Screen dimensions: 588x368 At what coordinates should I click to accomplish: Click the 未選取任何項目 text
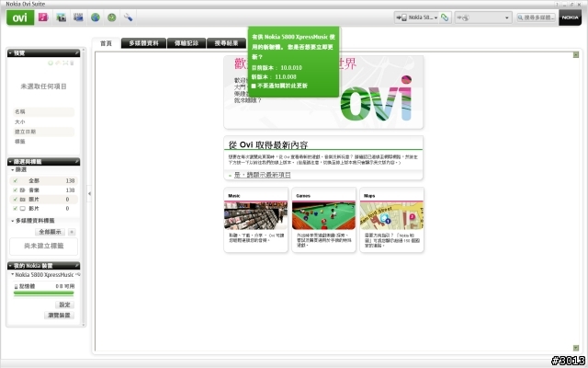point(43,86)
